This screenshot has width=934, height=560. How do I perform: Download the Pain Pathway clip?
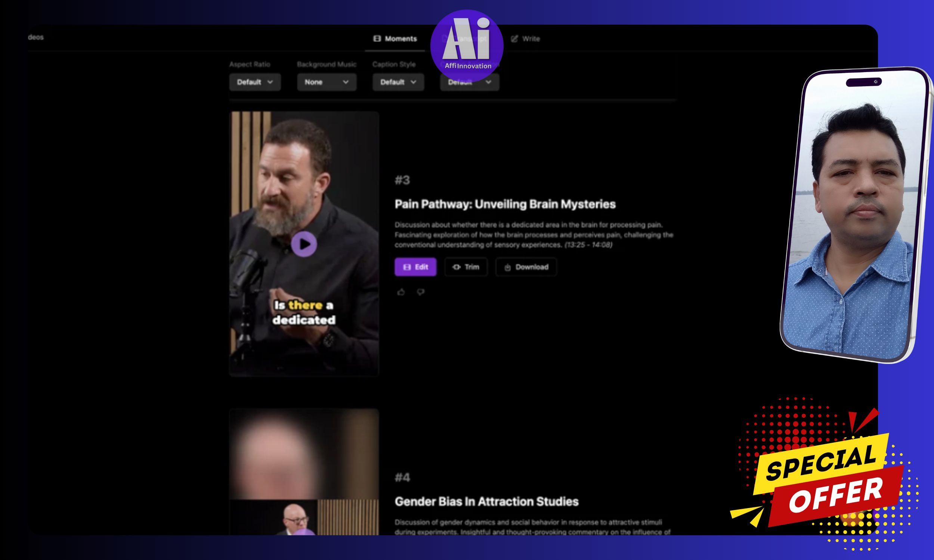(526, 267)
